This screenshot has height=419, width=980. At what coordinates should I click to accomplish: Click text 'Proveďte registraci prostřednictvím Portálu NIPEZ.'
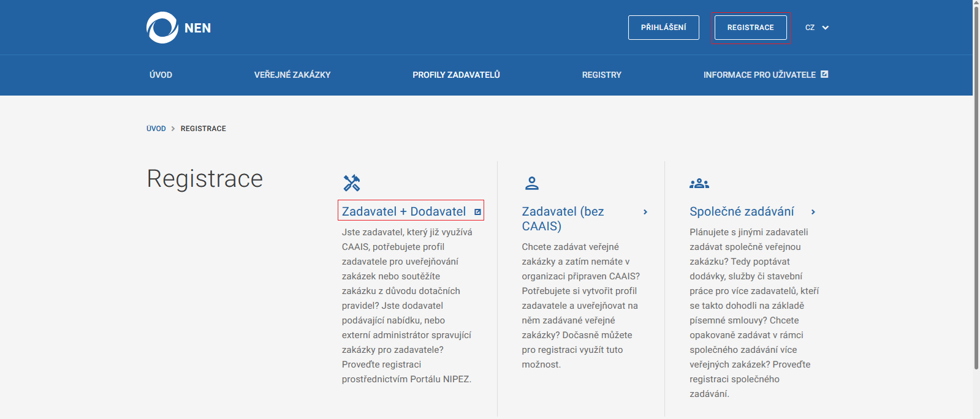point(406,372)
